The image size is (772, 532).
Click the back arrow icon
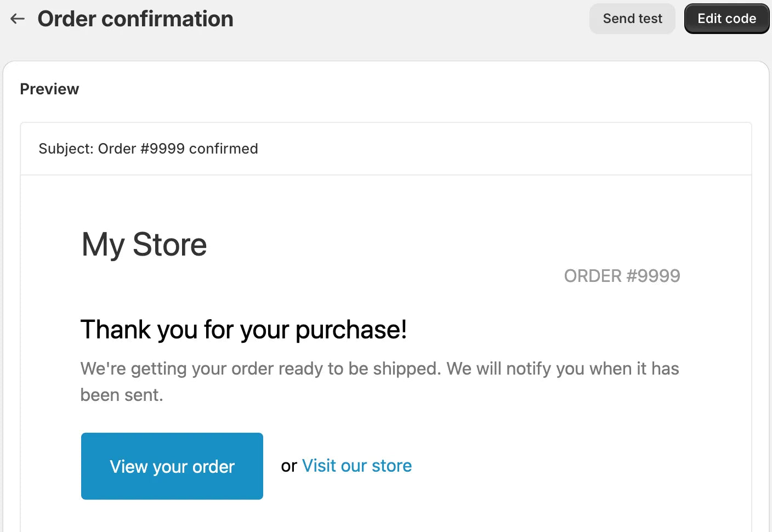[18, 19]
